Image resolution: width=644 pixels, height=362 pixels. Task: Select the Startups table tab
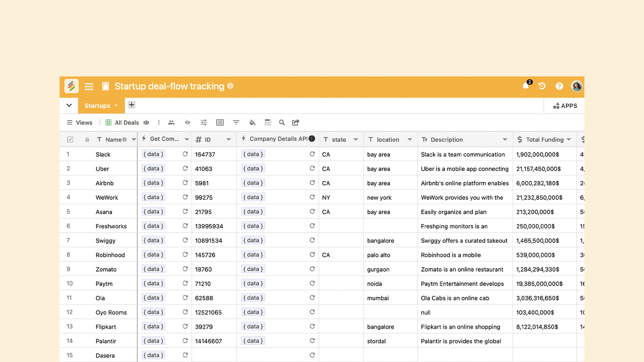[x=98, y=106]
